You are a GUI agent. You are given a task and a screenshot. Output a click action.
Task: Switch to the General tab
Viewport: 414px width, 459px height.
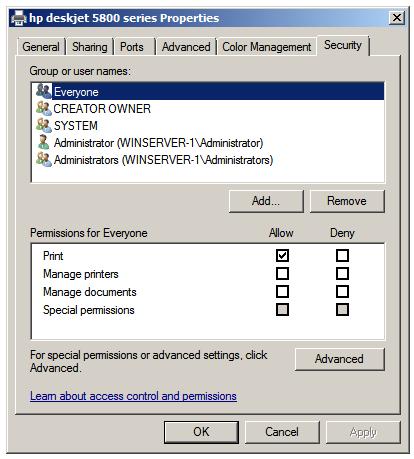pos(41,47)
